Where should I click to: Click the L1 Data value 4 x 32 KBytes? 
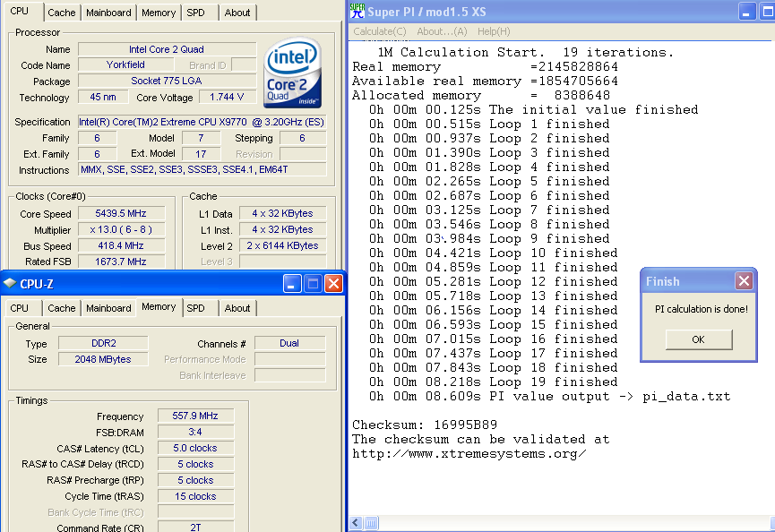click(x=283, y=213)
